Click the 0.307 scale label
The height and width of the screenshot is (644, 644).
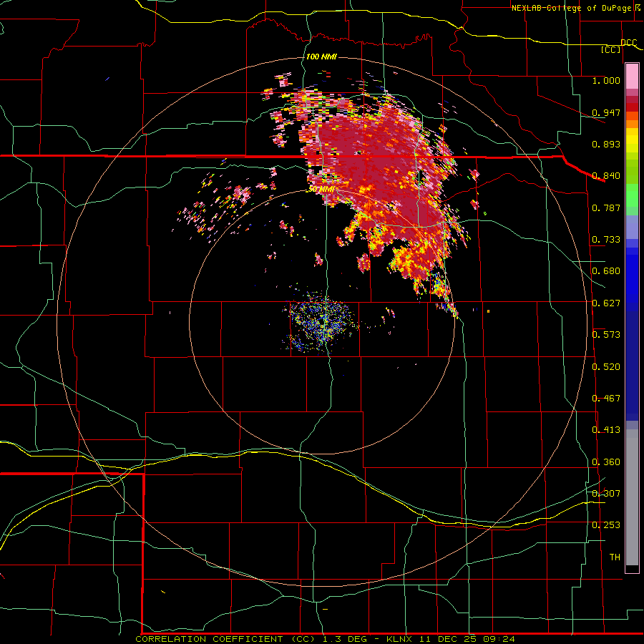tap(606, 494)
